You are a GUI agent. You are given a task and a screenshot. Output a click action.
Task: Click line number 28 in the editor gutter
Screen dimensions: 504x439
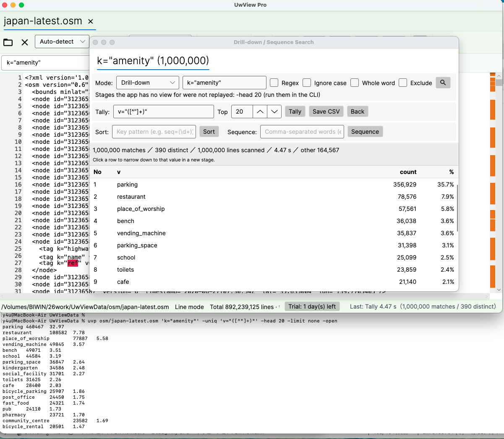pos(18,270)
